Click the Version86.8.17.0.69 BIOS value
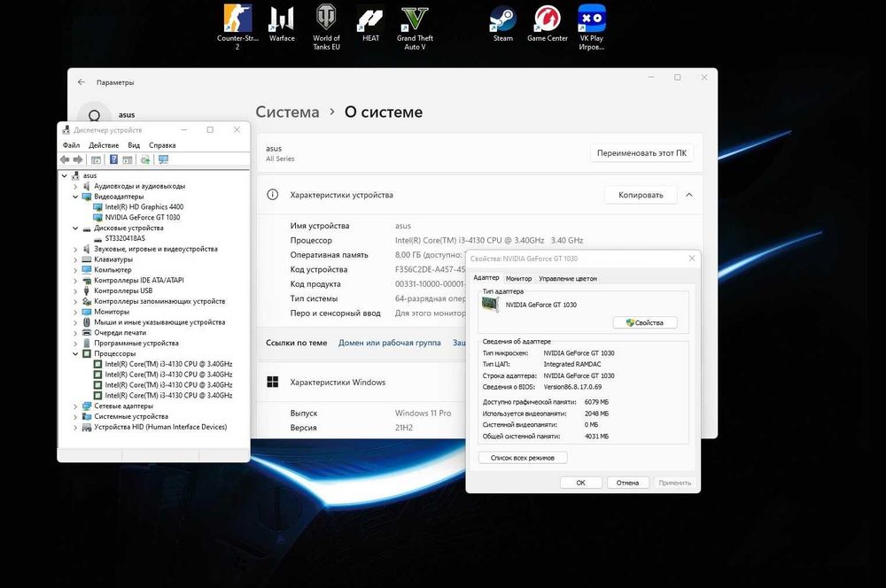886x588 pixels. tap(572, 387)
